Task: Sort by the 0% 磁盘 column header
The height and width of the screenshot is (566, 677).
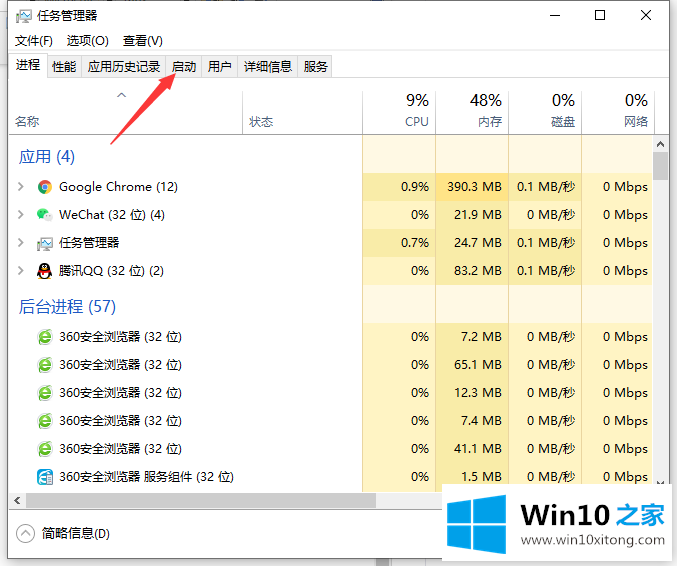Action: [545, 111]
